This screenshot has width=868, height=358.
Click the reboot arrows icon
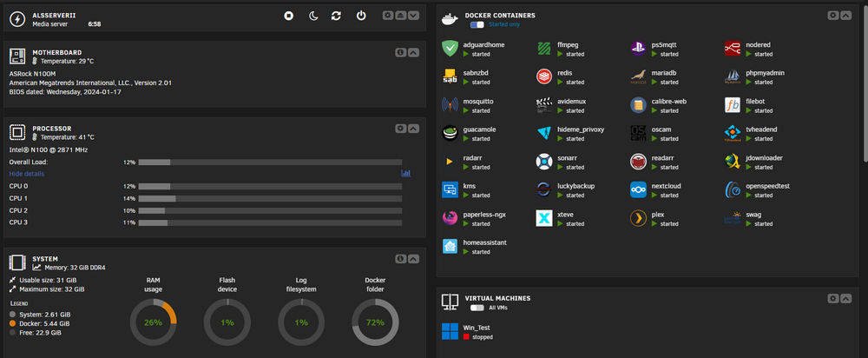[336, 16]
